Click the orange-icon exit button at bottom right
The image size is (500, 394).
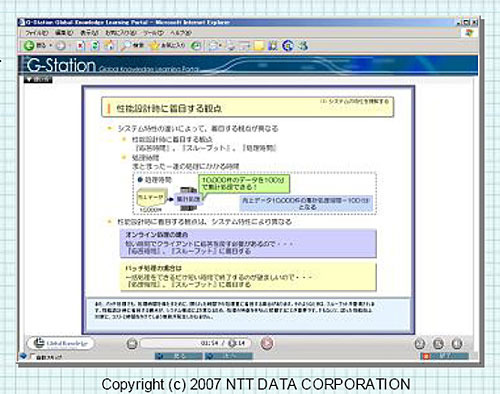[x=445, y=356]
